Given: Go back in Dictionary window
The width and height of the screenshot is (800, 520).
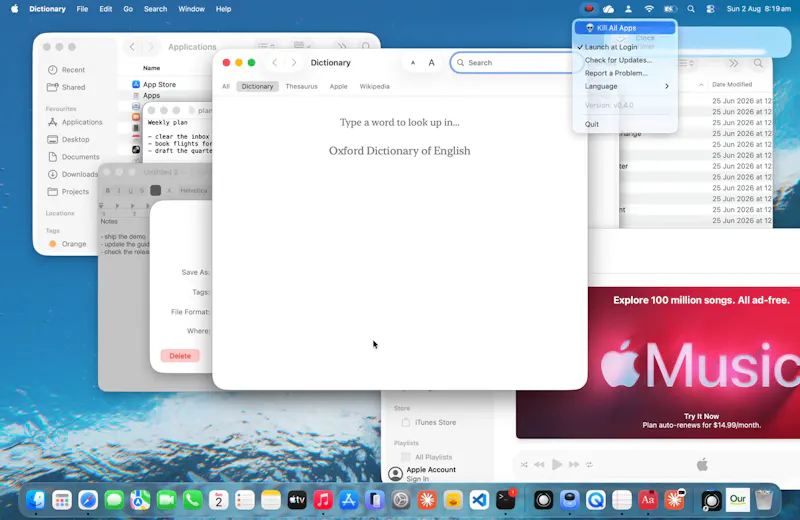Looking at the screenshot, I should [274, 62].
